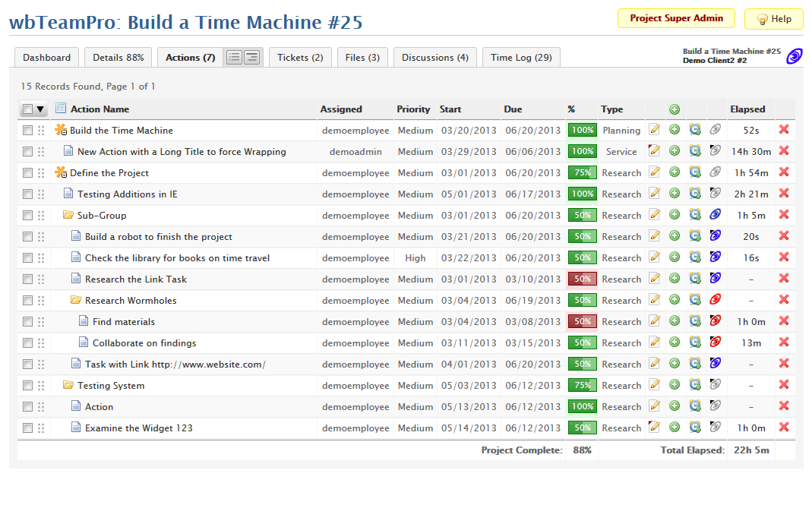Switch to the Time Log (29) tab
This screenshot has width=812, height=505.
point(521,58)
